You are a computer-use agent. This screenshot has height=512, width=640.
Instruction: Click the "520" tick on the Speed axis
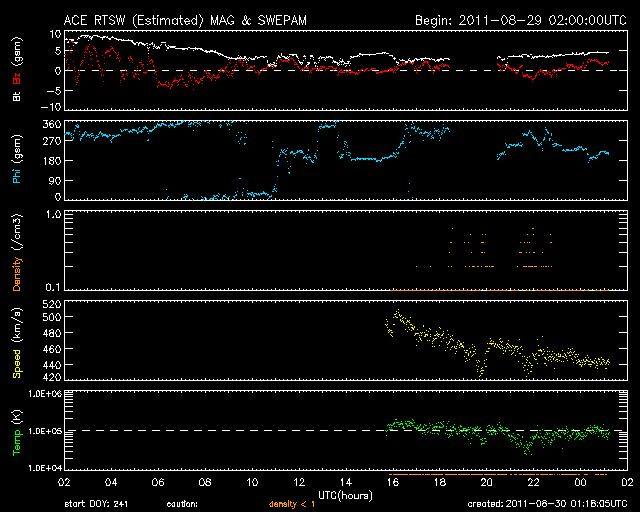tap(52, 304)
